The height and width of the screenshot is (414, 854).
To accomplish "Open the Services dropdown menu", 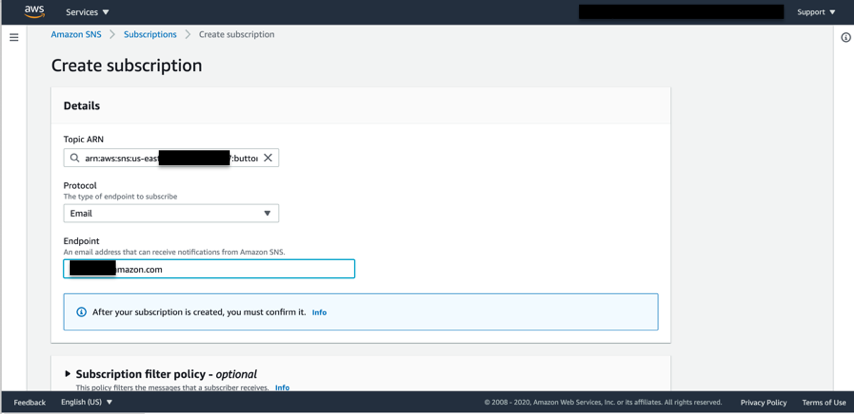I will point(88,12).
